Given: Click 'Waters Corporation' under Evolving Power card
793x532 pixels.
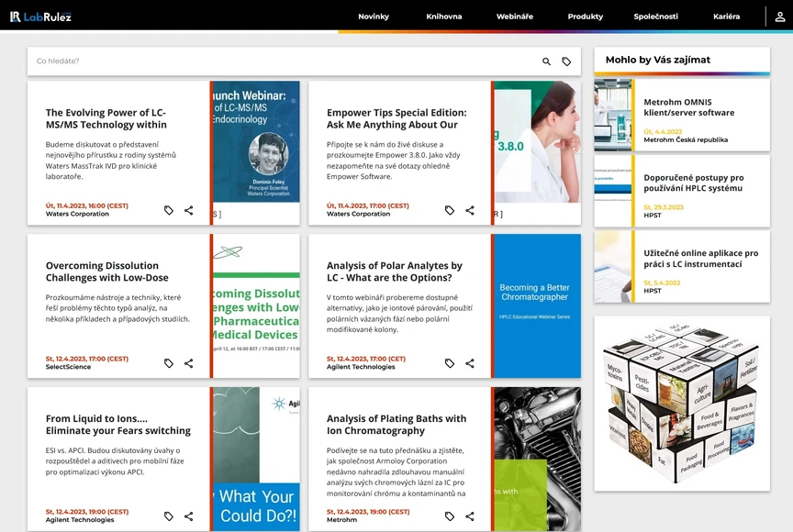Looking at the screenshot, I should pos(77,215).
